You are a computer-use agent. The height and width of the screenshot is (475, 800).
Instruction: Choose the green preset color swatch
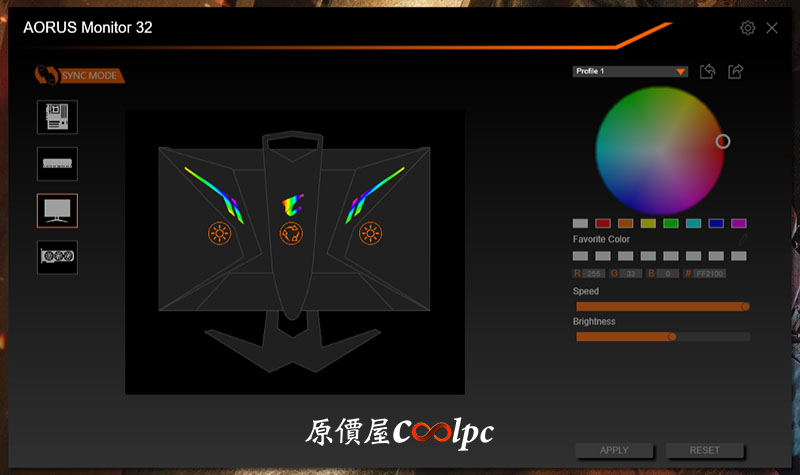pyautogui.click(x=671, y=223)
